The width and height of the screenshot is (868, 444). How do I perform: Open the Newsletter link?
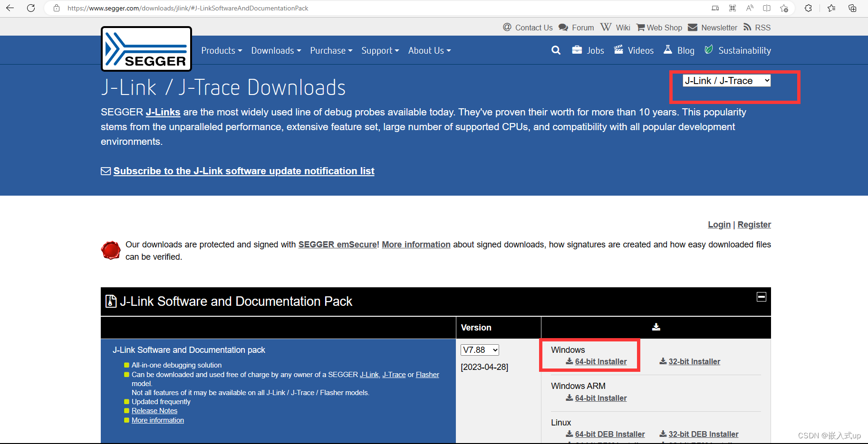713,28
